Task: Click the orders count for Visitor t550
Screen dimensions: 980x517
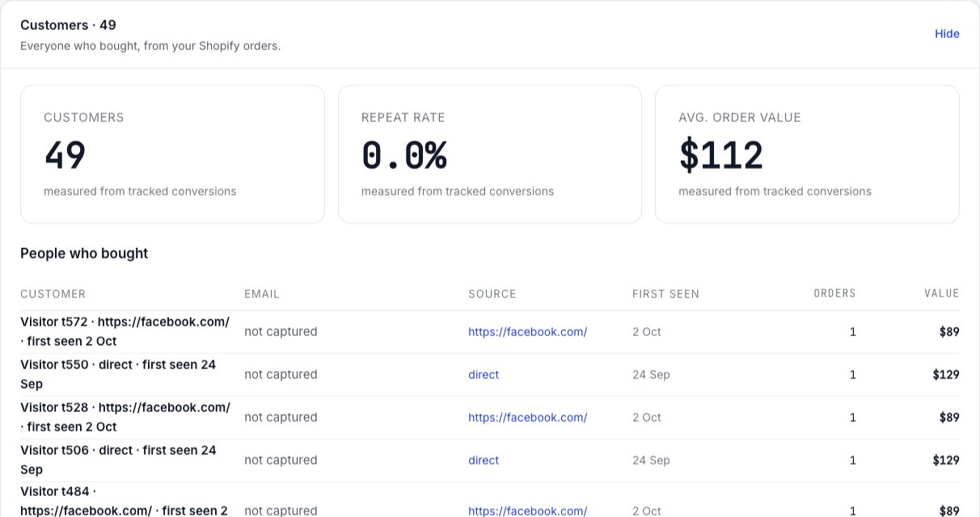Action: coord(852,375)
